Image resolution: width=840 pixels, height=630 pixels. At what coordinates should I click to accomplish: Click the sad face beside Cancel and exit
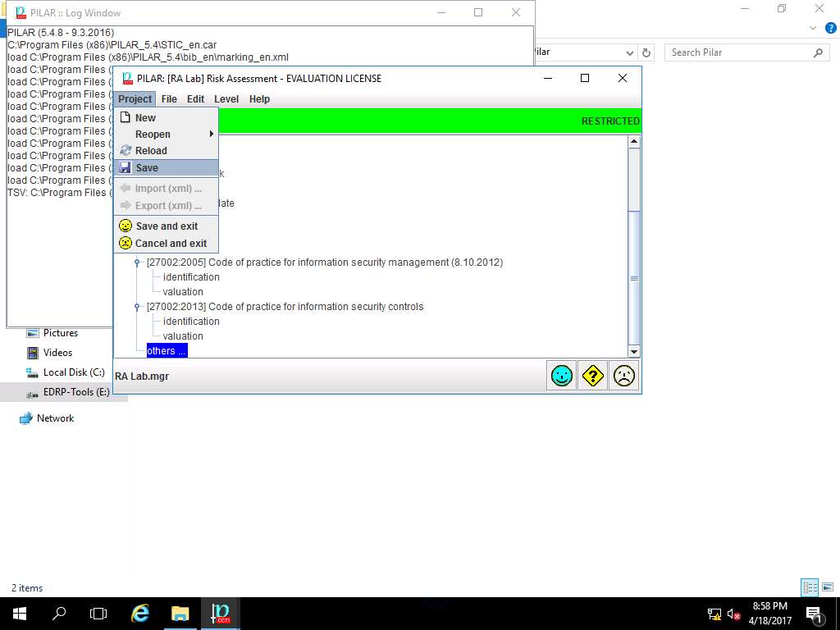click(126, 243)
